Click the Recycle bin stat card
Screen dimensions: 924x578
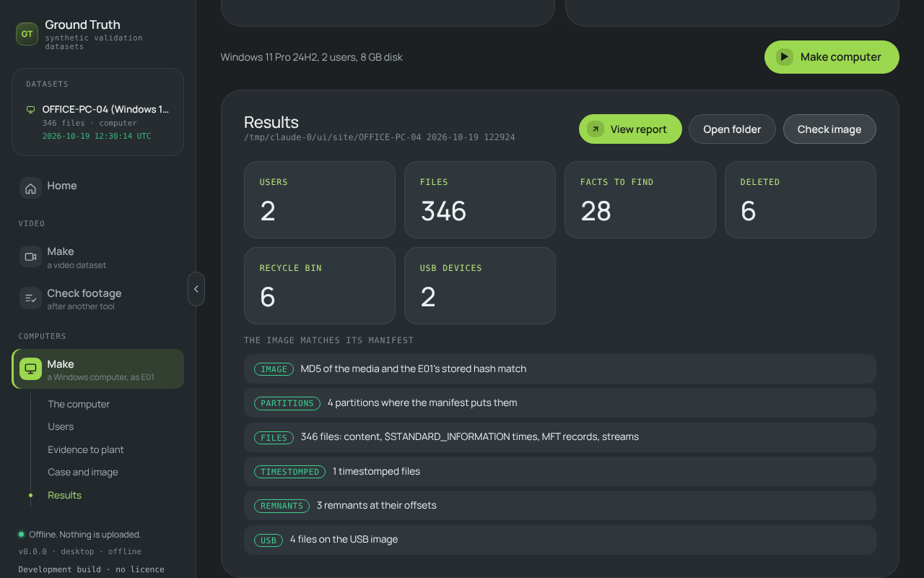320,285
